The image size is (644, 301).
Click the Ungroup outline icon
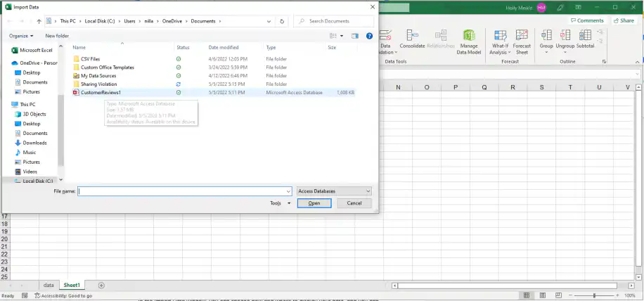(x=565, y=42)
